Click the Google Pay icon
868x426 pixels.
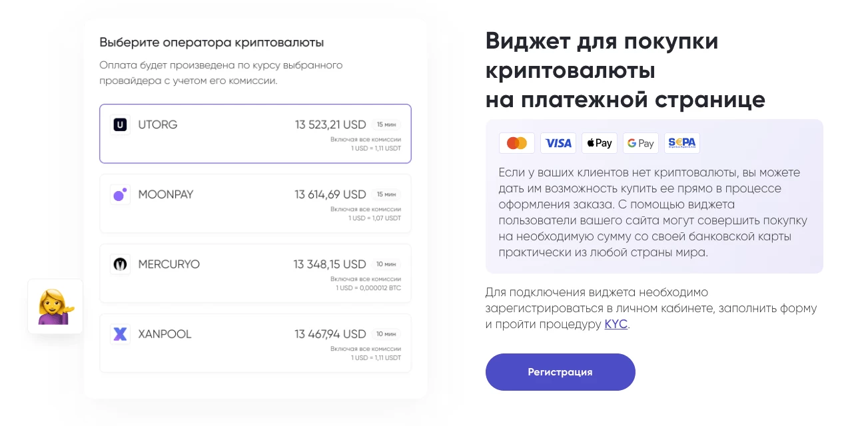pos(641,143)
